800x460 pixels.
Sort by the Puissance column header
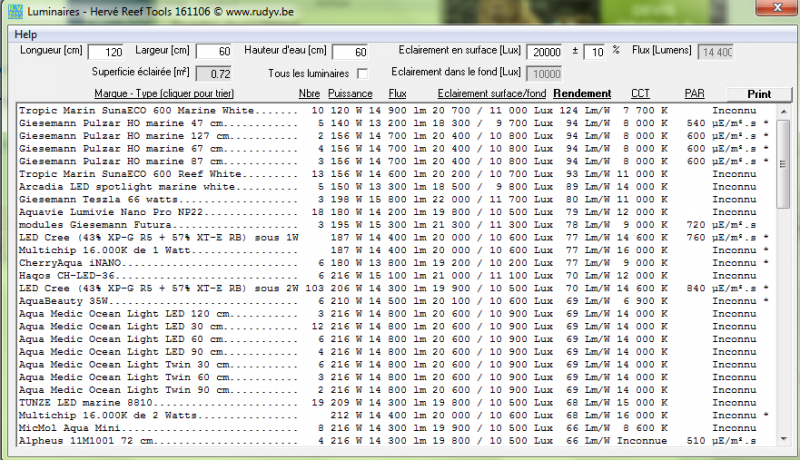point(350,94)
